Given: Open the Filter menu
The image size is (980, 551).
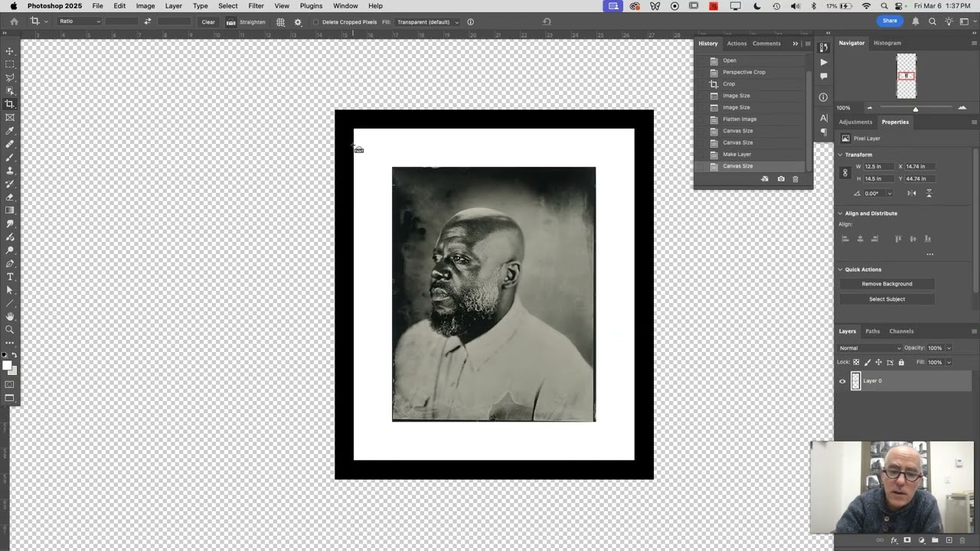Looking at the screenshot, I should click(256, 6).
